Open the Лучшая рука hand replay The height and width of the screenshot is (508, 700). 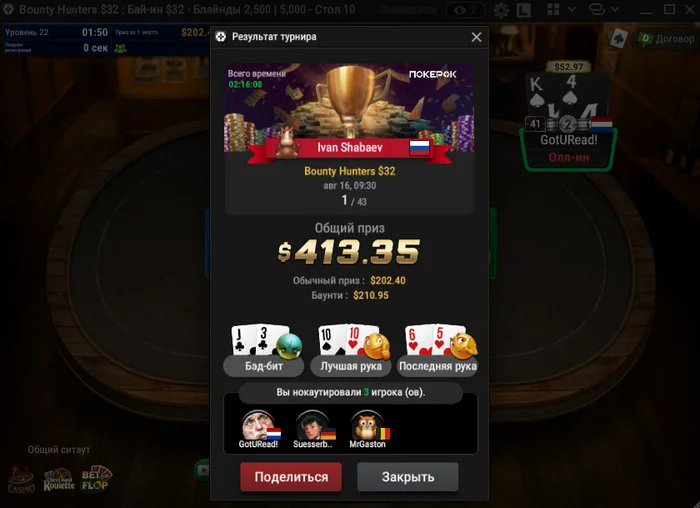coord(351,350)
